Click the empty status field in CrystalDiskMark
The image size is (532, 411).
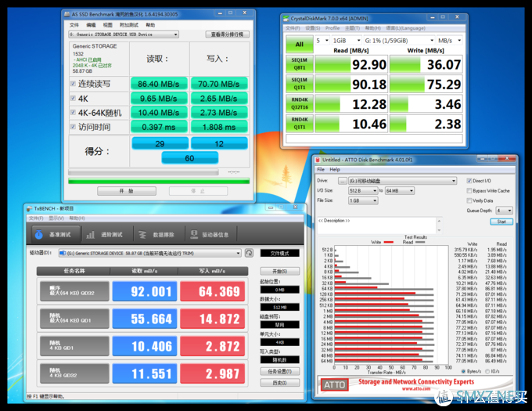pyautogui.click(x=374, y=139)
